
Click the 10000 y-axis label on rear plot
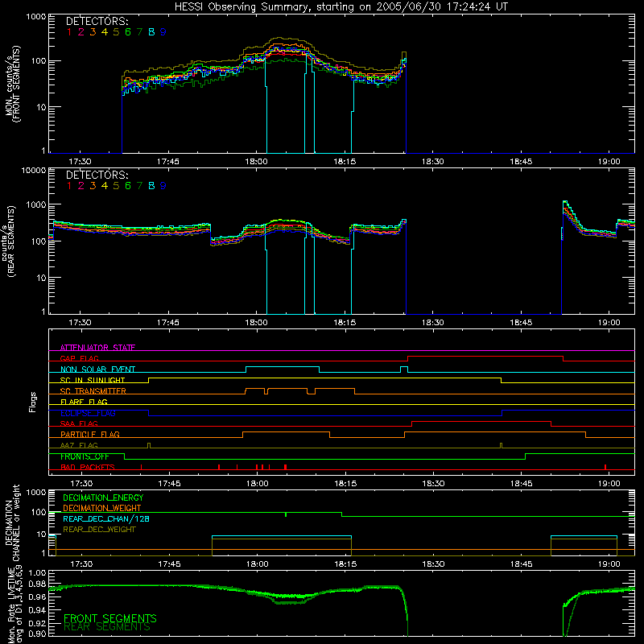click(x=34, y=170)
